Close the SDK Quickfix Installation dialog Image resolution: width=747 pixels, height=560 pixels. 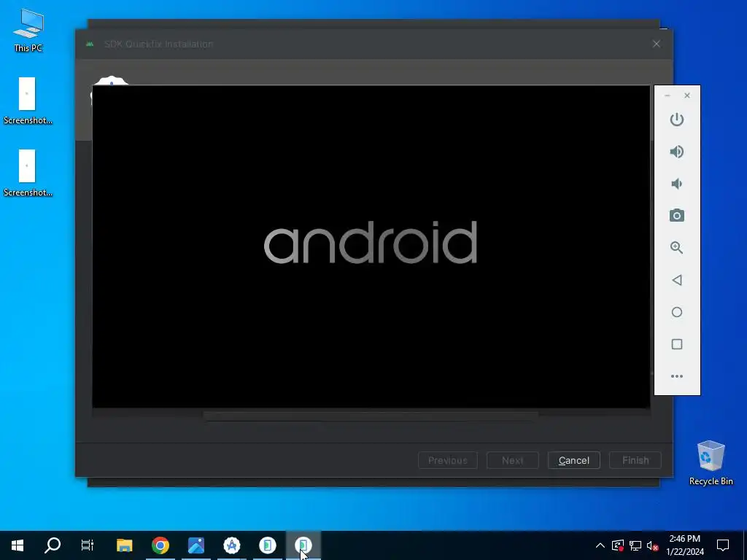(657, 44)
